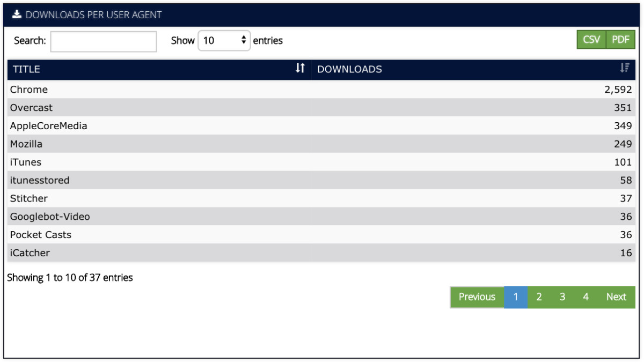644x363 pixels.
Task: Click iTunes' 101 downloads value
Action: [x=623, y=162]
